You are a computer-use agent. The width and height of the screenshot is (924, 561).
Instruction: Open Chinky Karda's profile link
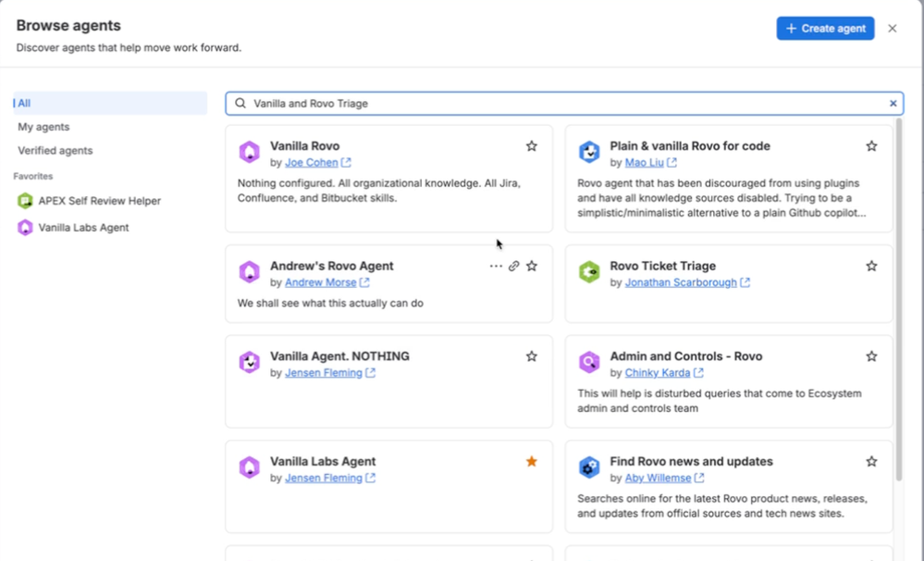(657, 373)
